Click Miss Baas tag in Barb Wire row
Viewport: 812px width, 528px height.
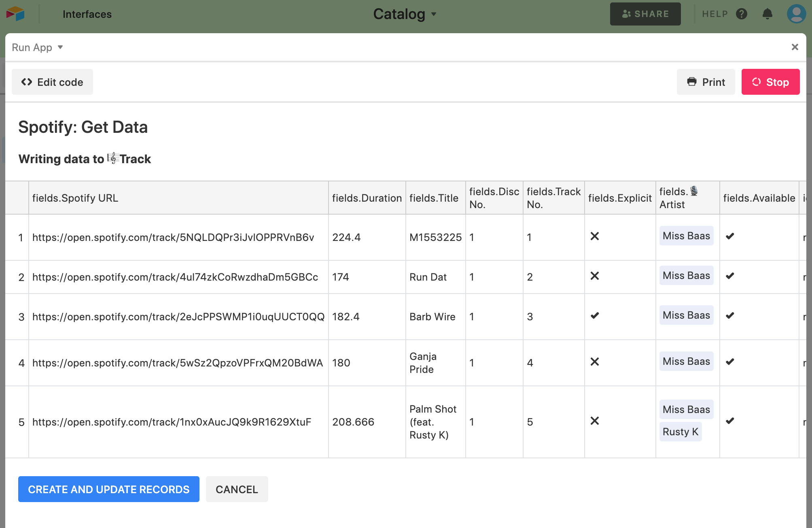[686, 315]
